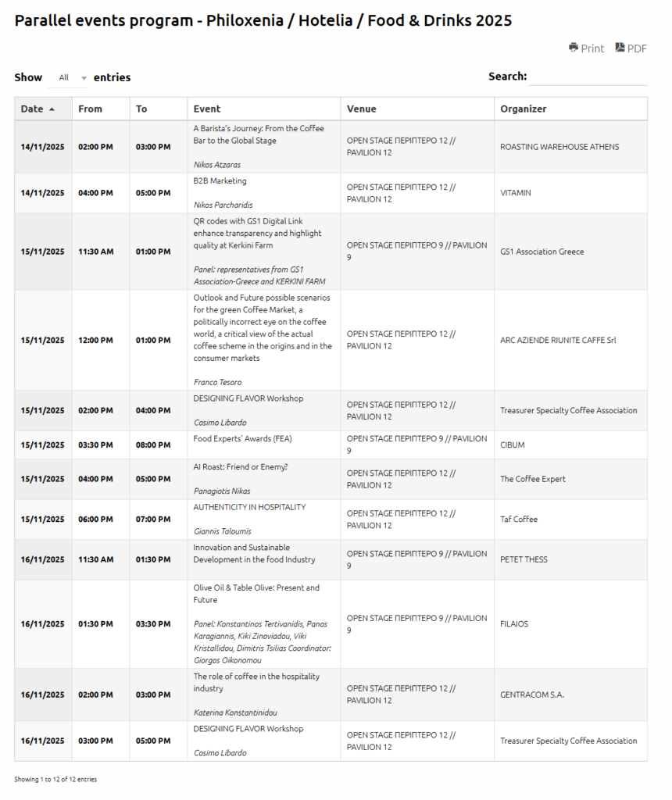Click the PDF export link text
Screen dimensions: 672x800
637,48
